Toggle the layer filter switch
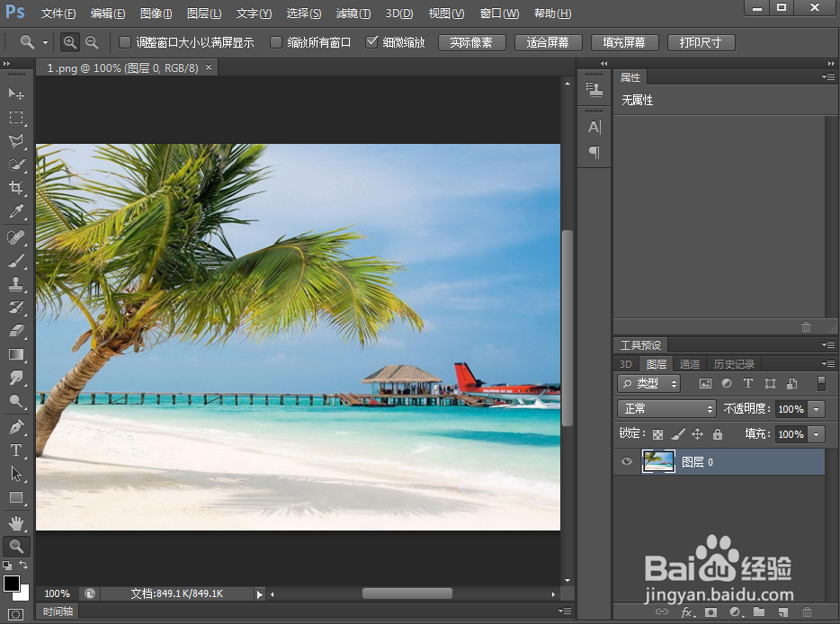The width and height of the screenshot is (840, 624). point(821,384)
